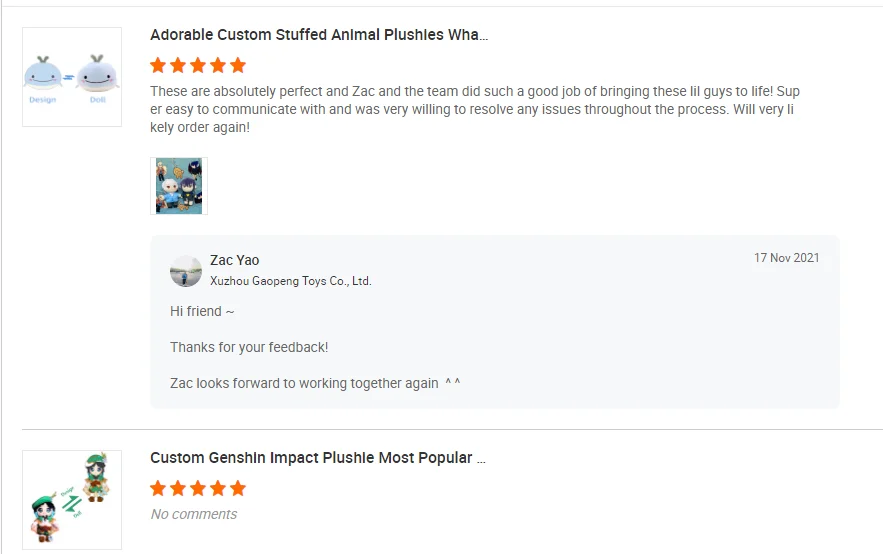Open the Genshin plushie product thumbnail
The width and height of the screenshot is (883, 554).
point(72,499)
